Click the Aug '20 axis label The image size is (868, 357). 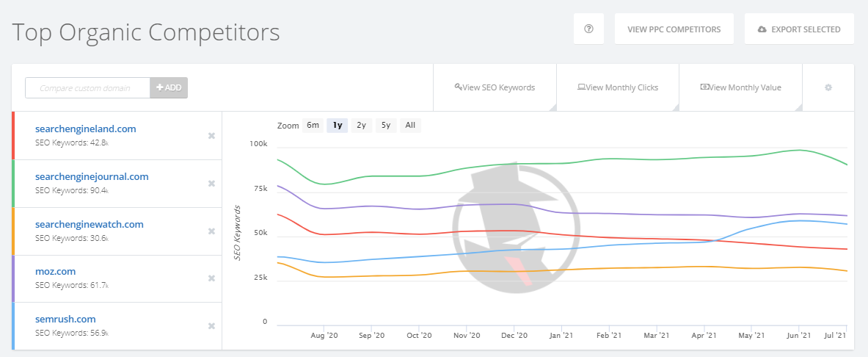point(324,336)
